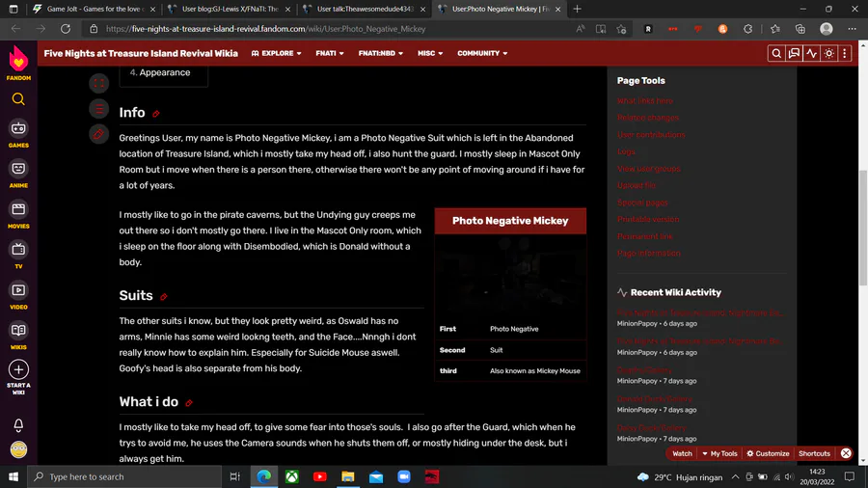The image size is (868, 488).
Task: Expand the COMMUNITY dropdown menu
Action: click(x=482, y=54)
